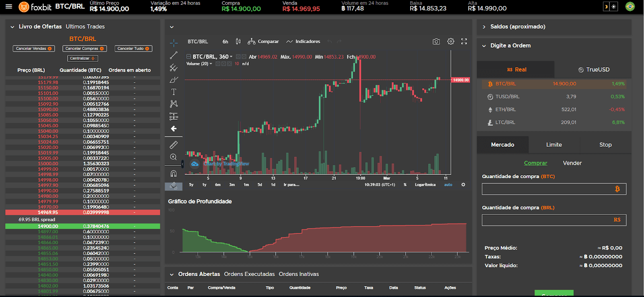Click the Quantidade de compra (BTC) input
Viewport: 644px width, 297px height.
(x=554, y=189)
